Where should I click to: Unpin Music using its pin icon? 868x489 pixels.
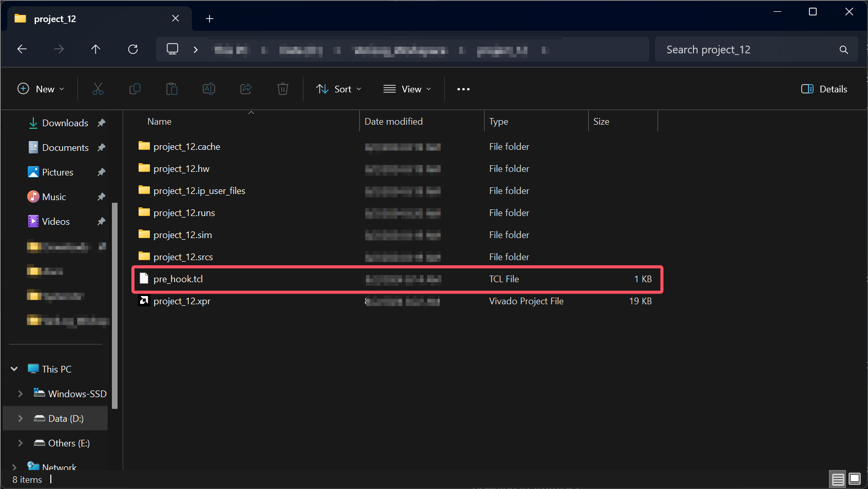[101, 197]
